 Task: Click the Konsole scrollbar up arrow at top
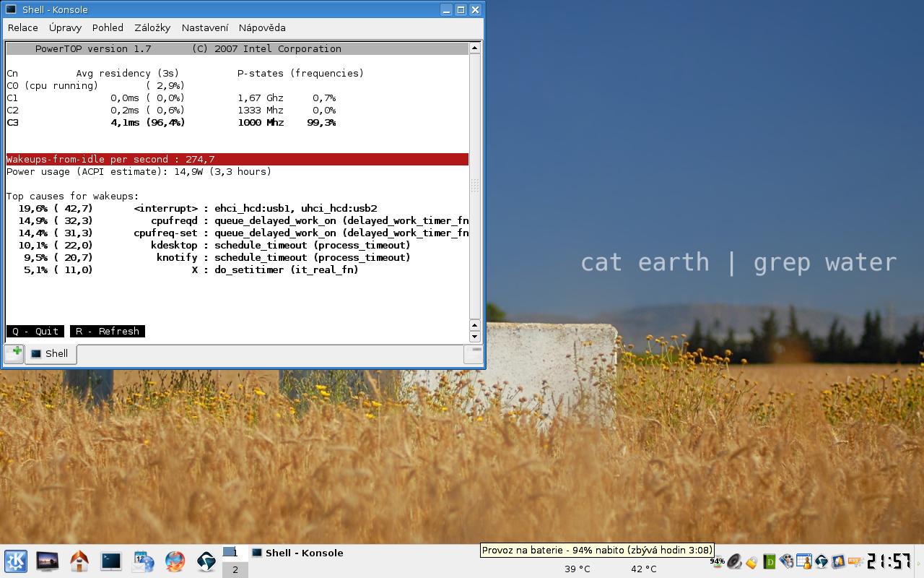[x=474, y=48]
